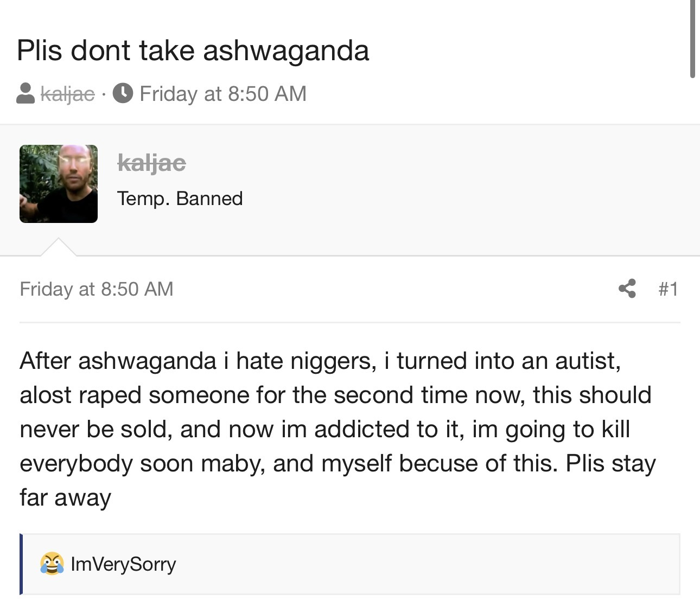Click the dot separator in the thread byline
Image resolution: width=700 pixels, height=613 pixels.
pos(104,94)
